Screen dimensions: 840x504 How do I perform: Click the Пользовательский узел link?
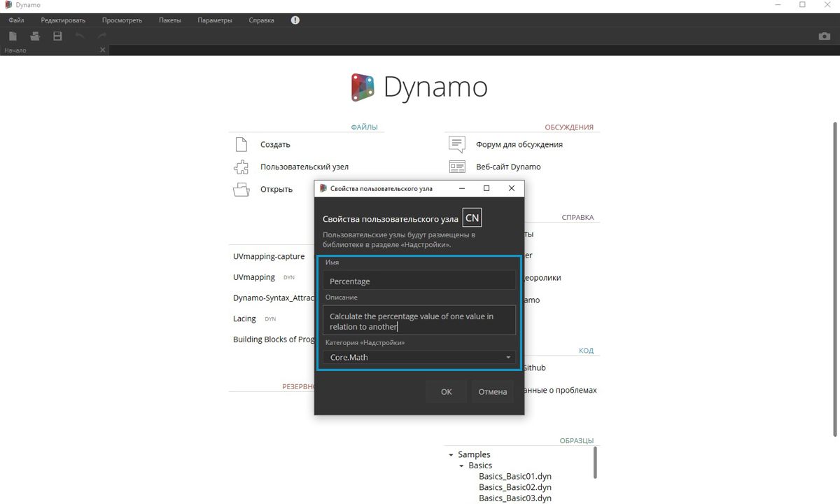click(x=304, y=167)
